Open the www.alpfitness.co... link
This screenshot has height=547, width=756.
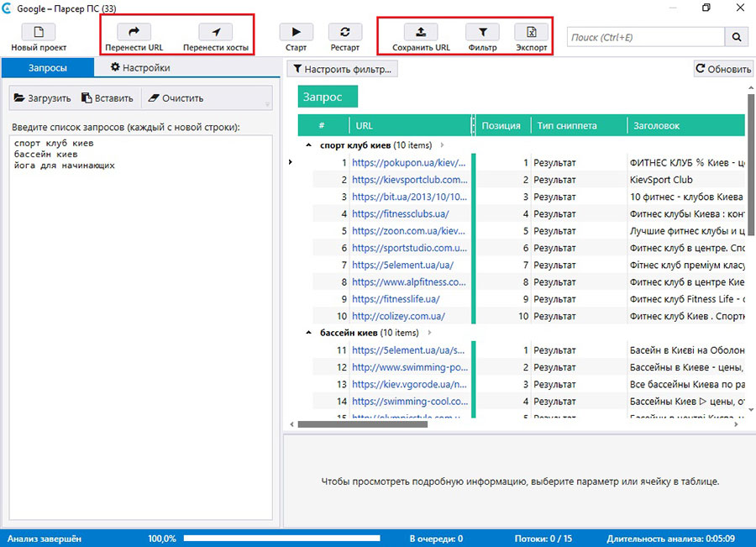pos(409,281)
